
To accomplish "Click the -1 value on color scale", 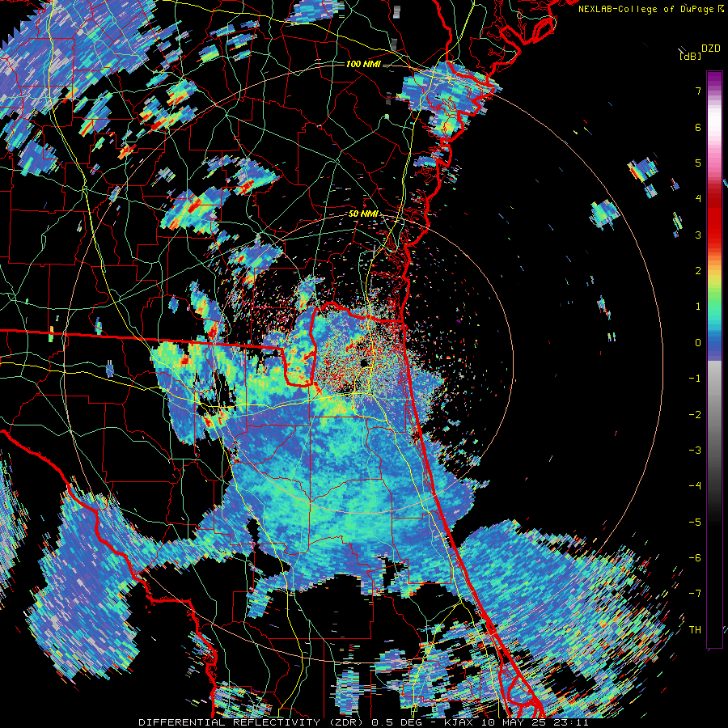I will click(695, 379).
